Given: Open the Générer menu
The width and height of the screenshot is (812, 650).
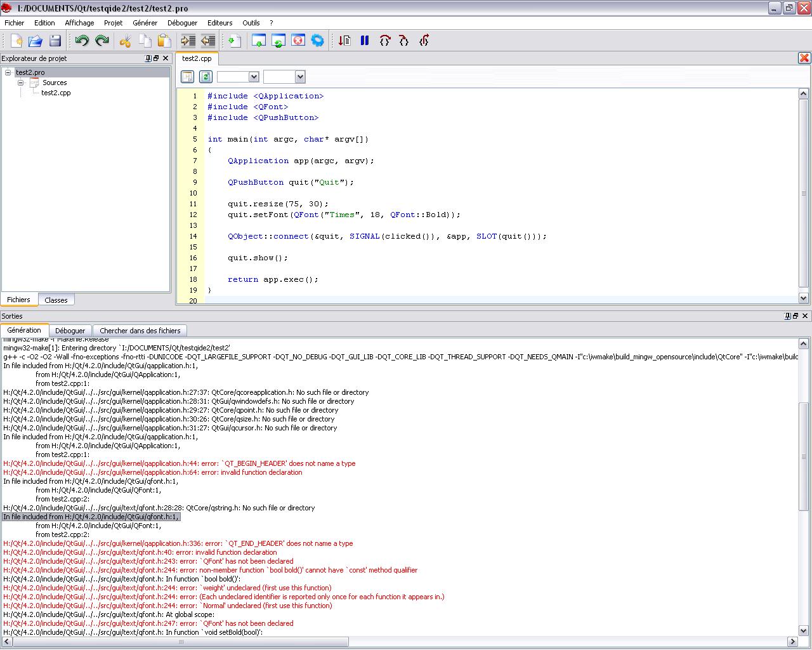Looking at the screenshot, I should click(x=145, y=23).
